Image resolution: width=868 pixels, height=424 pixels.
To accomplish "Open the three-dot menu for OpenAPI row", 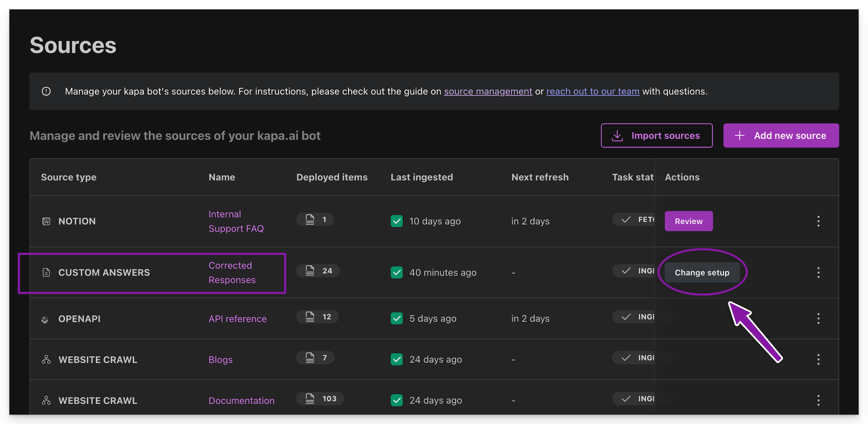I will click(818, 319).
